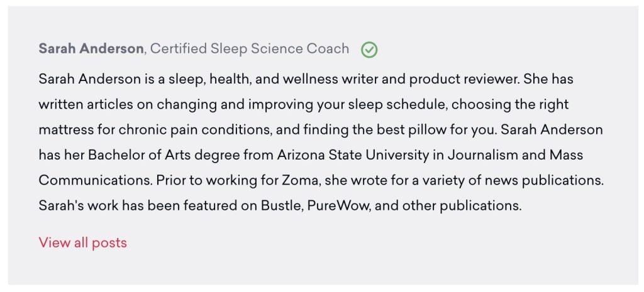This screenshot has height=292, width=644.
Task: Click the word Journalism in the bio
Action: tap(494, 154)
